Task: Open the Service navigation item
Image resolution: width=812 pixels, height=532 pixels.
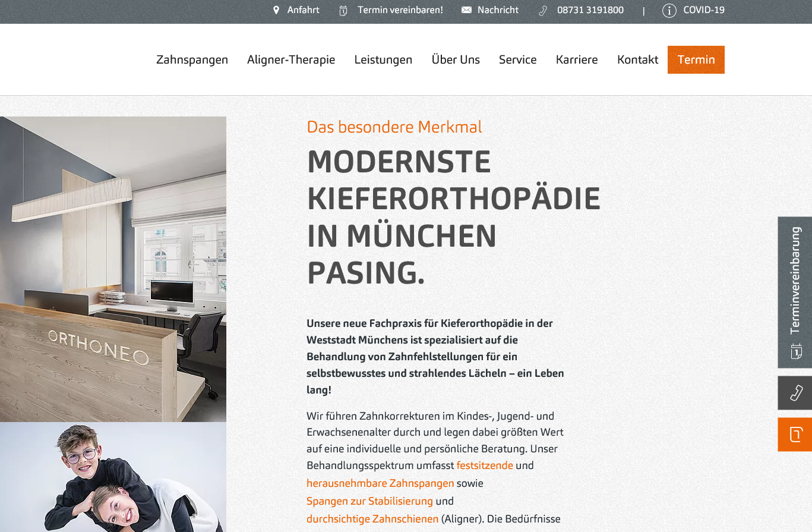Action: (x=518, y=59)
